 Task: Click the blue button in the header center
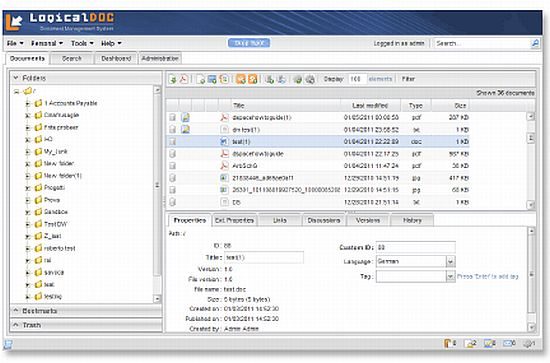pos(249,43)
